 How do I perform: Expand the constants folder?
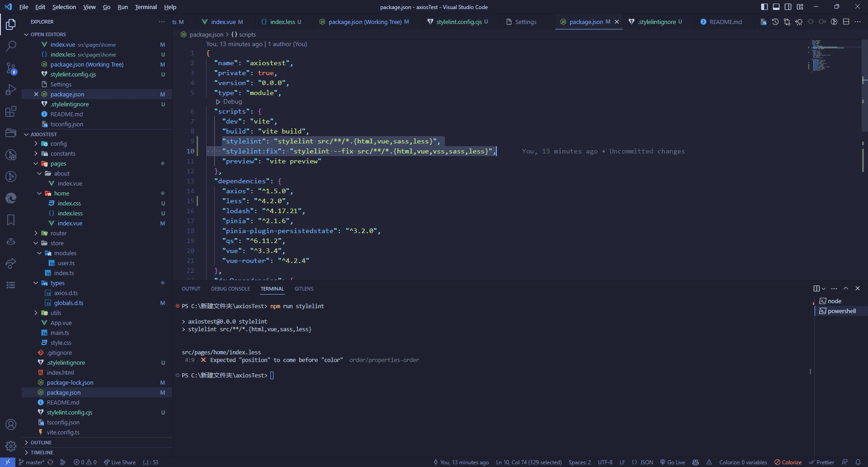pyautogui.click(x=63, y=153)
